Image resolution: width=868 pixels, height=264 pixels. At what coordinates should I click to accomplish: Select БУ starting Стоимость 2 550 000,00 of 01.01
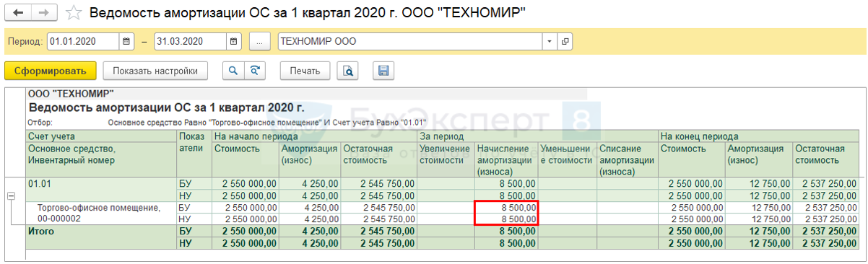(x=246, y=184)
